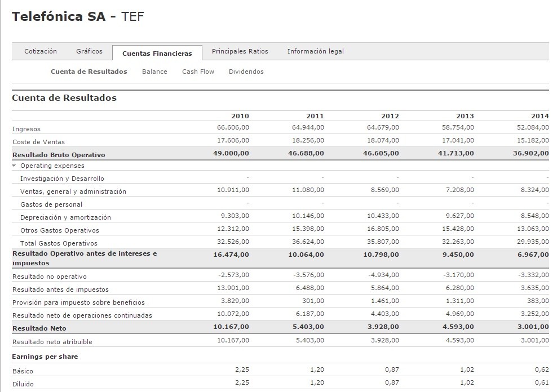
Task: Click Ingresos 2010 value 66.606,00
Action: click(233, 127)
